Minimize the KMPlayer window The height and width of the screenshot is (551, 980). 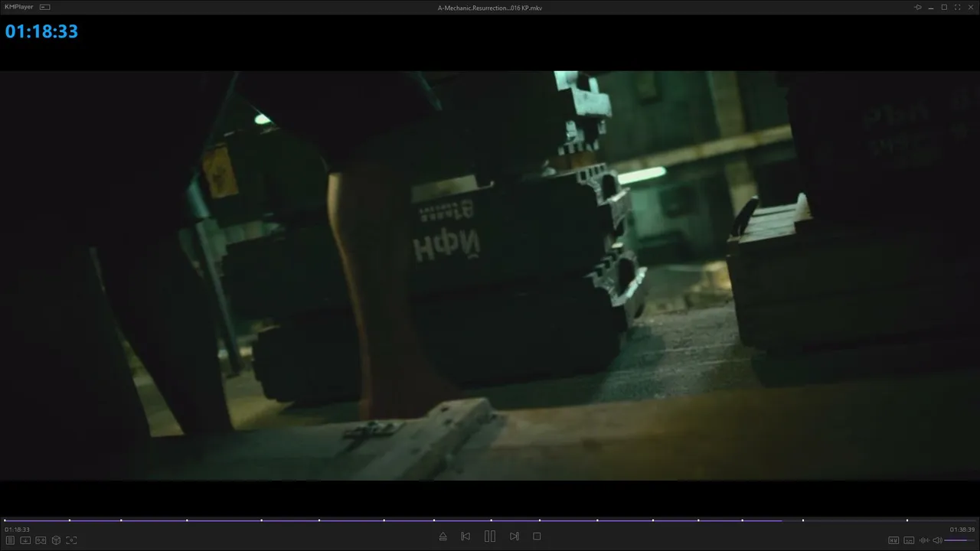(931, 7)
